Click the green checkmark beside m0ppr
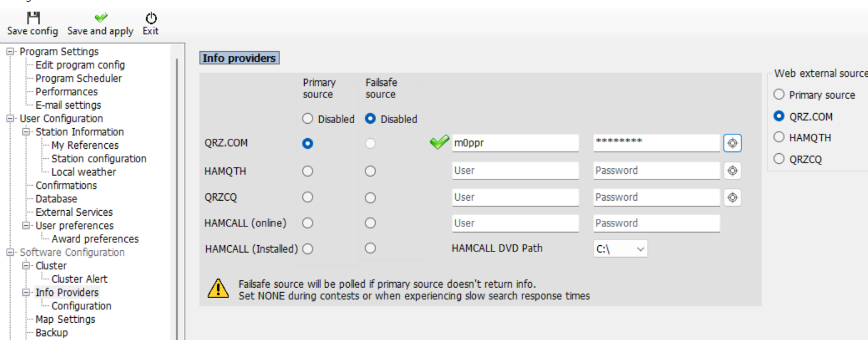 pos(440,143)
